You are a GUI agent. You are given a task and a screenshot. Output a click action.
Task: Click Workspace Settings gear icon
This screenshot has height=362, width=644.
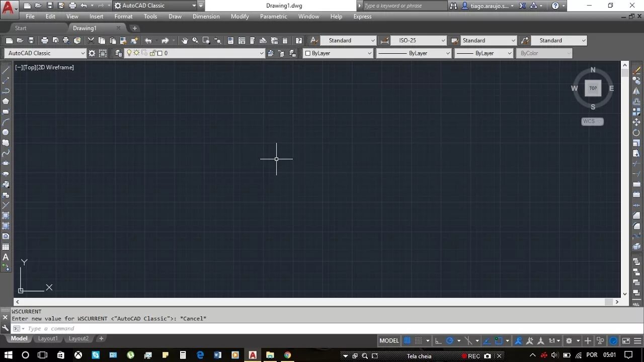coord(92,53)
